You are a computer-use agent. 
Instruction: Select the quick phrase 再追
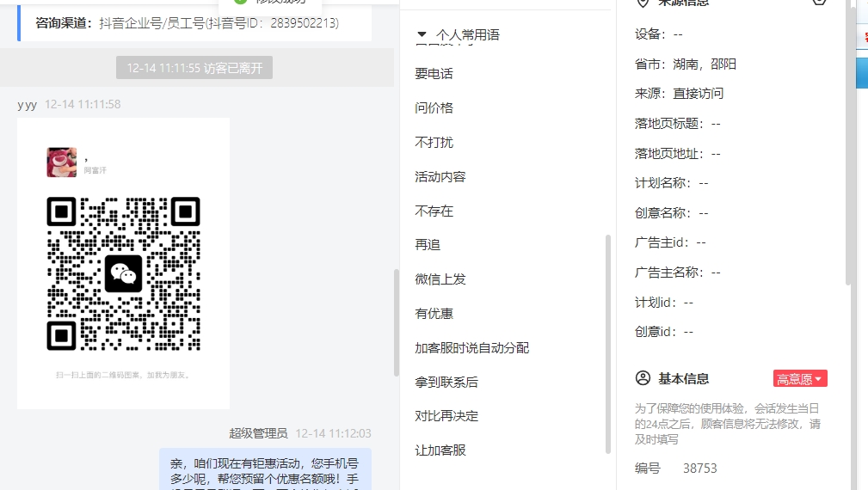point(428,244)
